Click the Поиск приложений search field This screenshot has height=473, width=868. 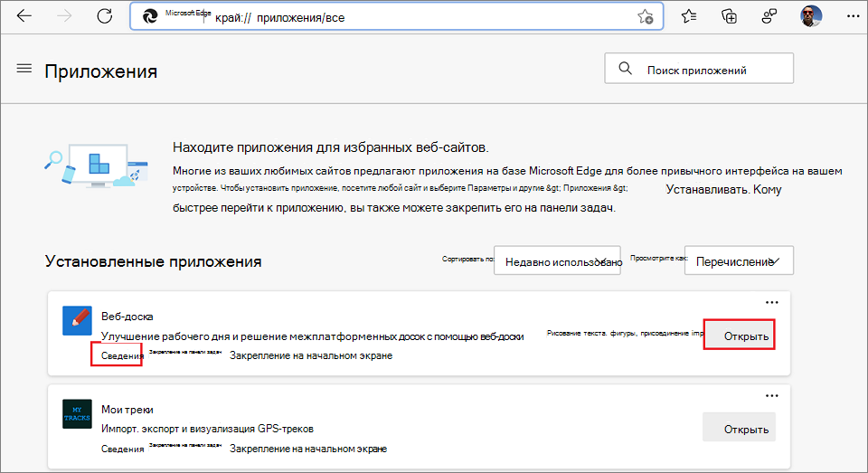click(699, 68)
